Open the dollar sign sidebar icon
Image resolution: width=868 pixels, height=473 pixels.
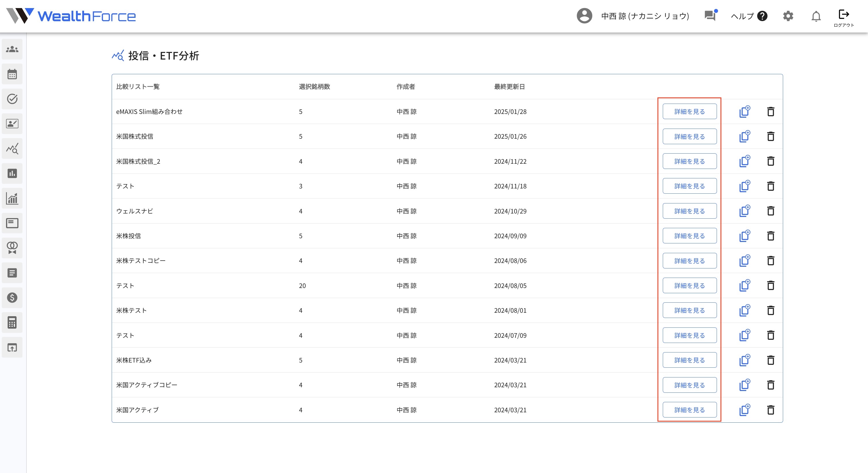tap(12, 297)
